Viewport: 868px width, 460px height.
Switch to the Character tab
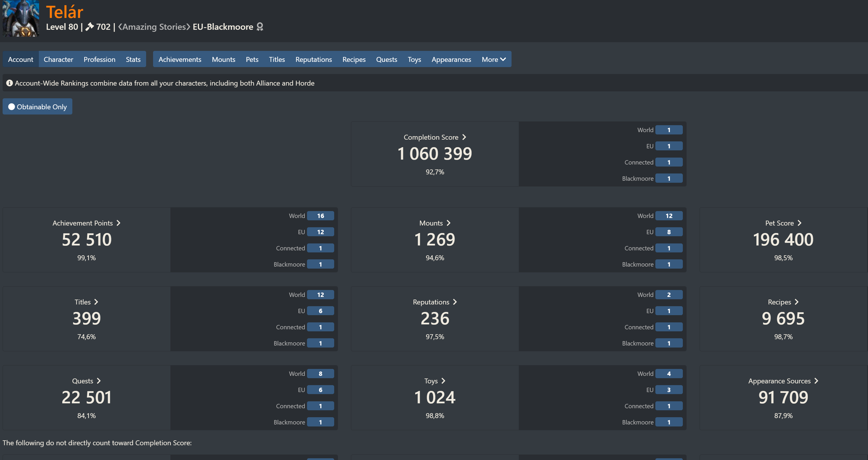point(58,59)
